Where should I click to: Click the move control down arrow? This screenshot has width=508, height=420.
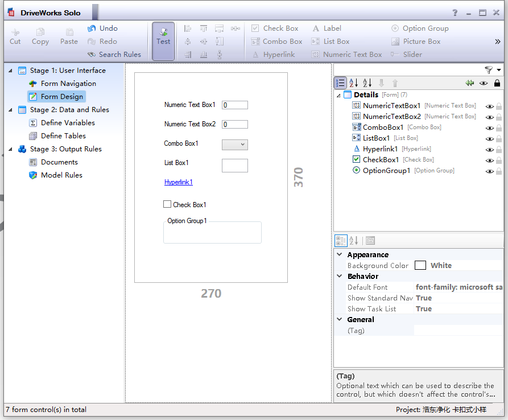coord(381,83)
